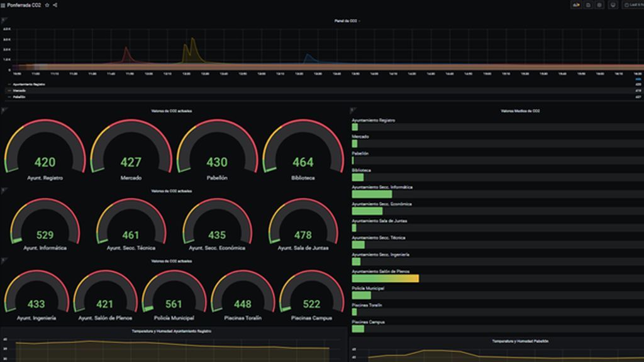Click Ayuntamiento Secc. Informática average bar

(372, 194)
